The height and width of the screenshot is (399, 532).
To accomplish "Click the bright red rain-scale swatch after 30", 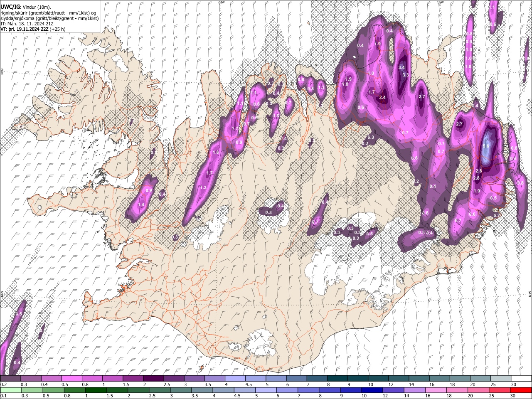I will click(520, 390).
